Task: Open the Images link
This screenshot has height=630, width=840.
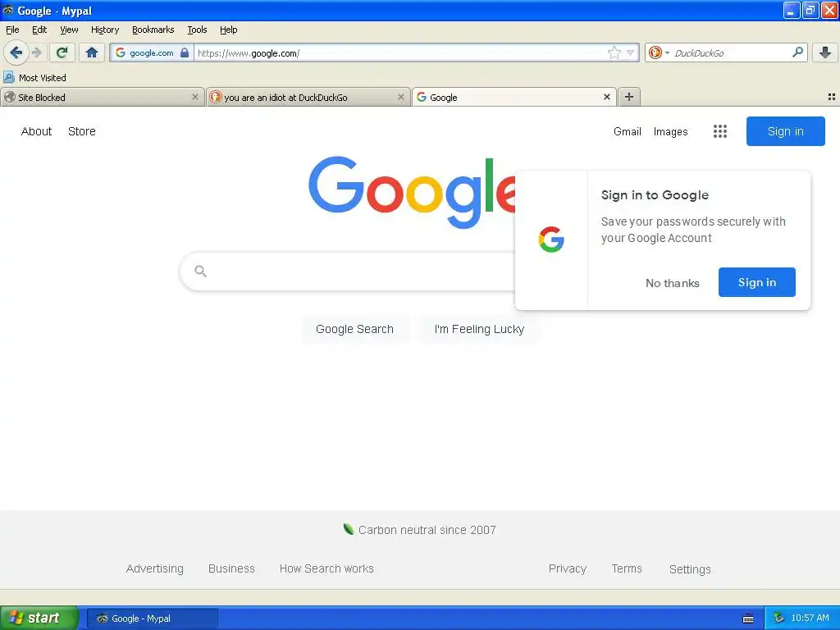Action: click(x=671, y=131)
